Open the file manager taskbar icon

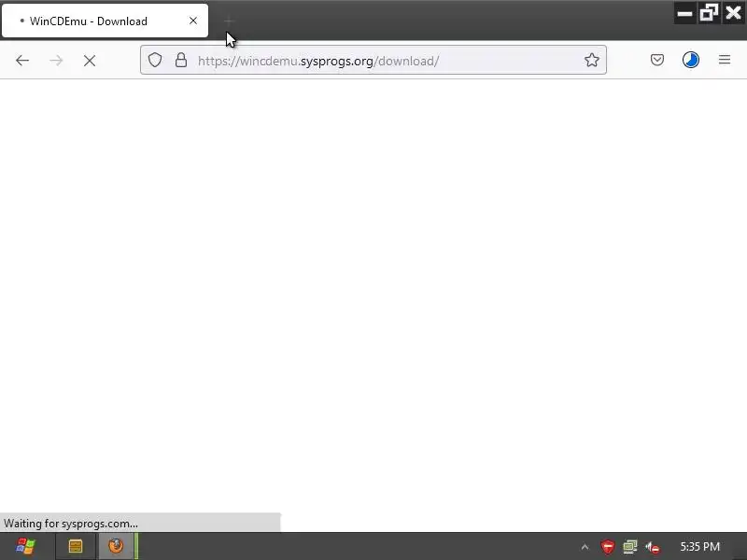tap(76, 546)
